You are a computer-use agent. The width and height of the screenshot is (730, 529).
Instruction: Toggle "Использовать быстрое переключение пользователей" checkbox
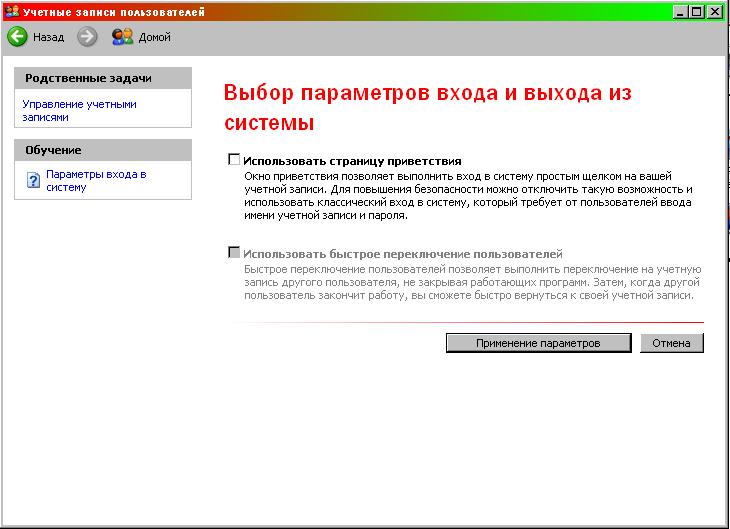[x=235, y=253]
